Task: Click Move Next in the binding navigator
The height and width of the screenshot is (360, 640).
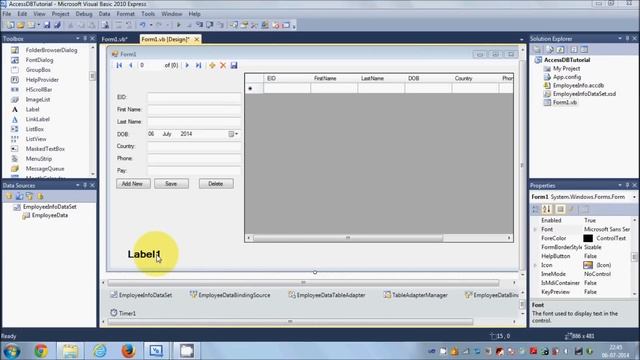Action: [x=187, y=65]
